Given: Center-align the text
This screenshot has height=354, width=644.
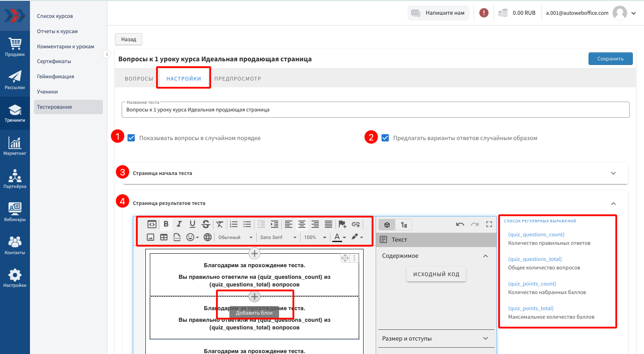Looking at the screenshot, I should (302, 224).
